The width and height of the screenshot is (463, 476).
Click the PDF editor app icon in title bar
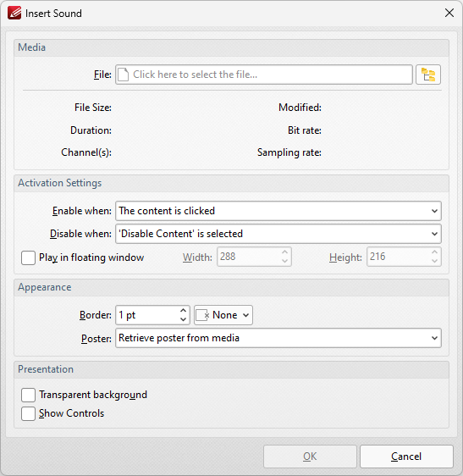pyautogui.click(x=14, y=13)
